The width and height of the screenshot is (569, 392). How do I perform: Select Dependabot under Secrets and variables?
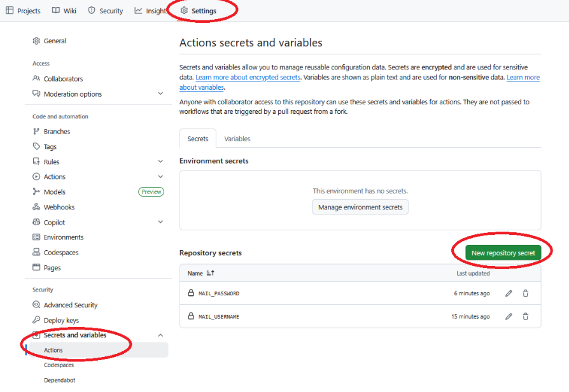tap(59, 381)
